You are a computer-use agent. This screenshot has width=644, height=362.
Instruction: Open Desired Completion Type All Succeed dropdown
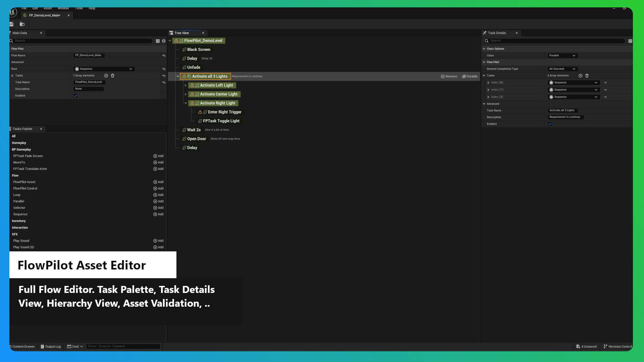(562, 69)
